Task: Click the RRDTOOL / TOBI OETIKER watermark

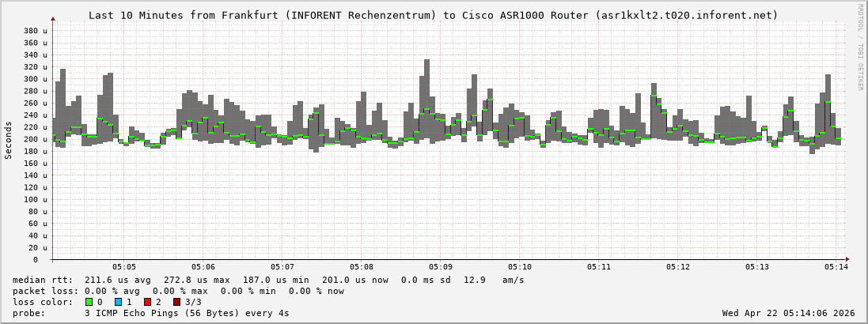Action: [860, 47]
